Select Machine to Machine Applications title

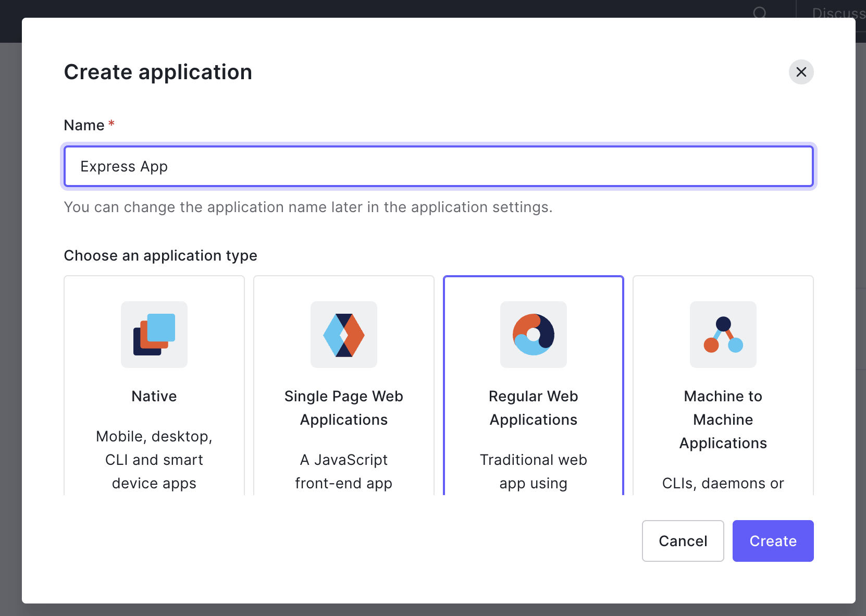(723, 420)
